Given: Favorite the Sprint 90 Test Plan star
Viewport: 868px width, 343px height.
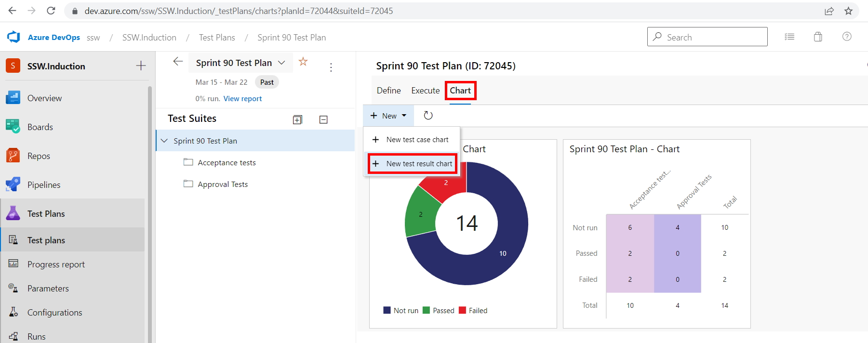Looking at the screenshot, I should [x=303, y=62].
